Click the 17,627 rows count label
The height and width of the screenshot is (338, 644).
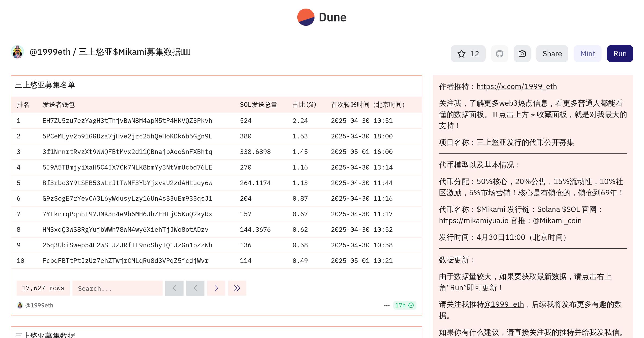pos(43,288)
